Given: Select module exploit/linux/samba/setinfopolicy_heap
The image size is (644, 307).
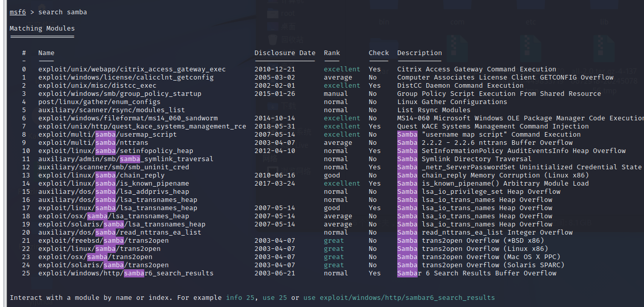Looking at the screenshot, I should click(116, 150).
